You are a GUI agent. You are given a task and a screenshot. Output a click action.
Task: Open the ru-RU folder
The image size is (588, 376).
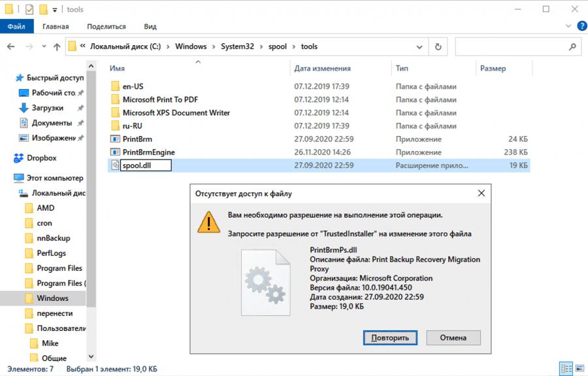[x=132, y=126]
